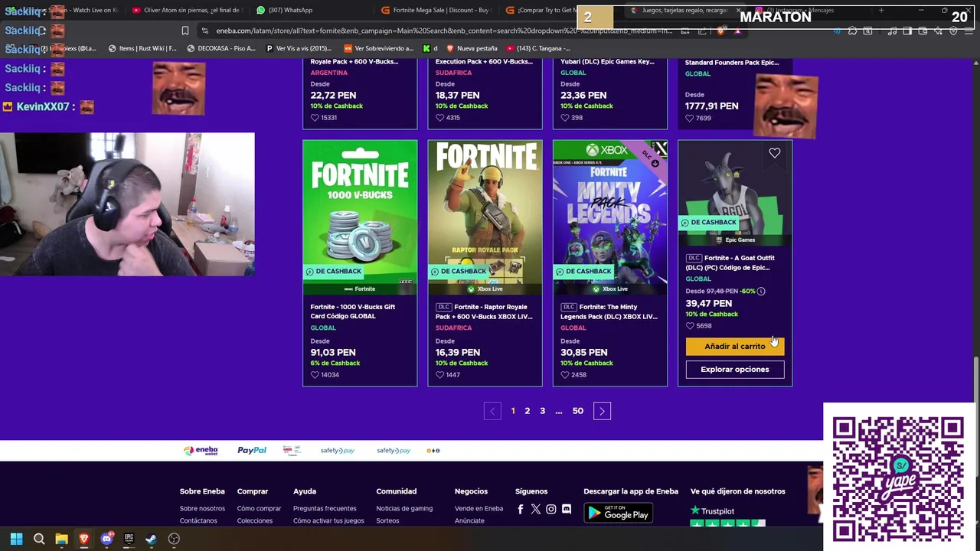Viewport: 980px width, 551px height.
Task: Open the Nueva pestaña bookmark
Action: pos(472,48)
